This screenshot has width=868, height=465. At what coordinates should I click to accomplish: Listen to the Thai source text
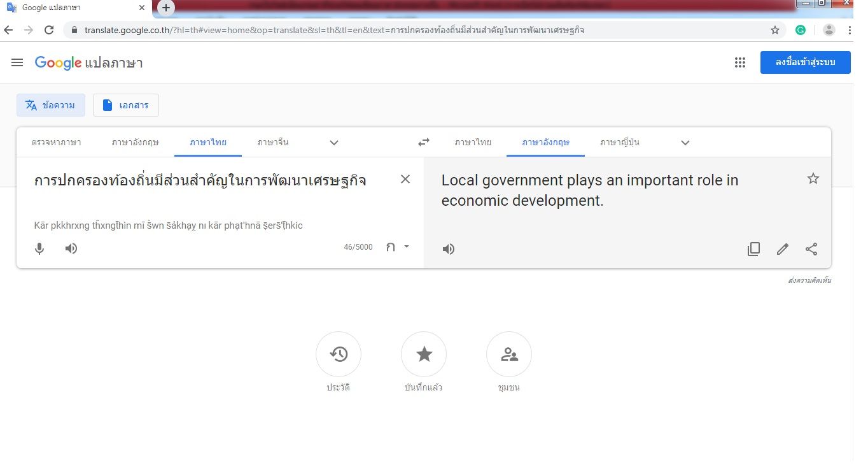pyautogui.click(x=71, y=248)
